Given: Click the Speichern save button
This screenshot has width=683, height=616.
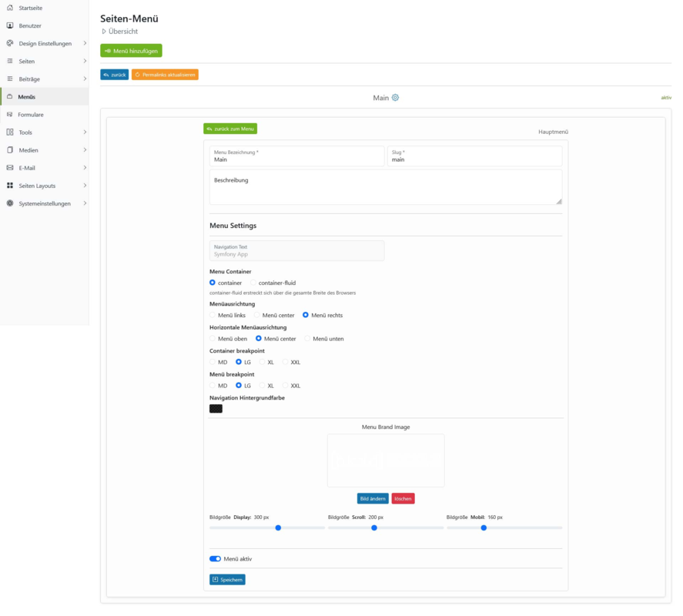Looking at the screenshot, I should [227, 579].
